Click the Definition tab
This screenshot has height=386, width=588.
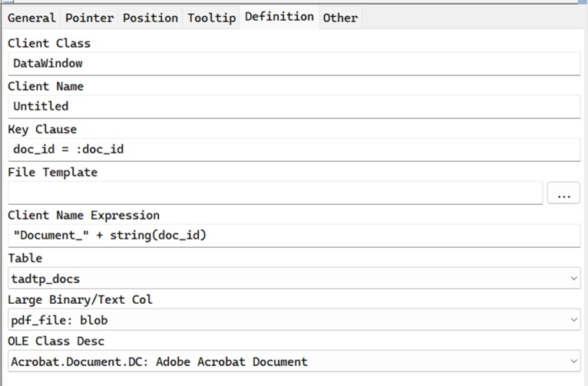pyautogui.click(x=279, y=16)
